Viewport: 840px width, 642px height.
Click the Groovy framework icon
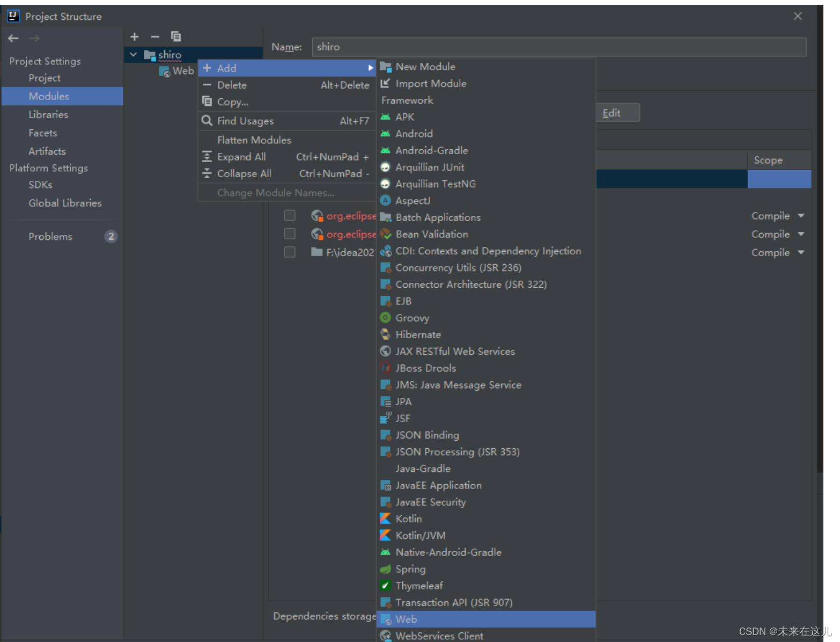[385, 318]
